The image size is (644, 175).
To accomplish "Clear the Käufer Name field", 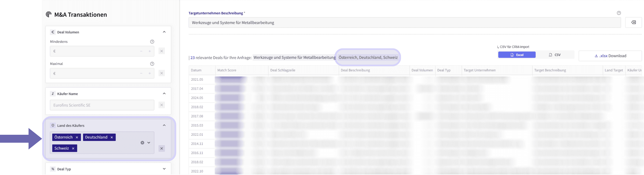I will tap(162, 105).
